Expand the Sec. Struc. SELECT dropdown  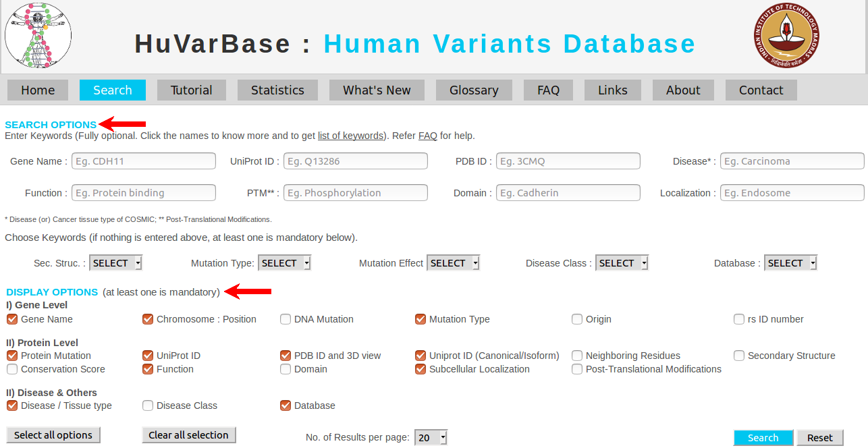[x=116, y=263]
